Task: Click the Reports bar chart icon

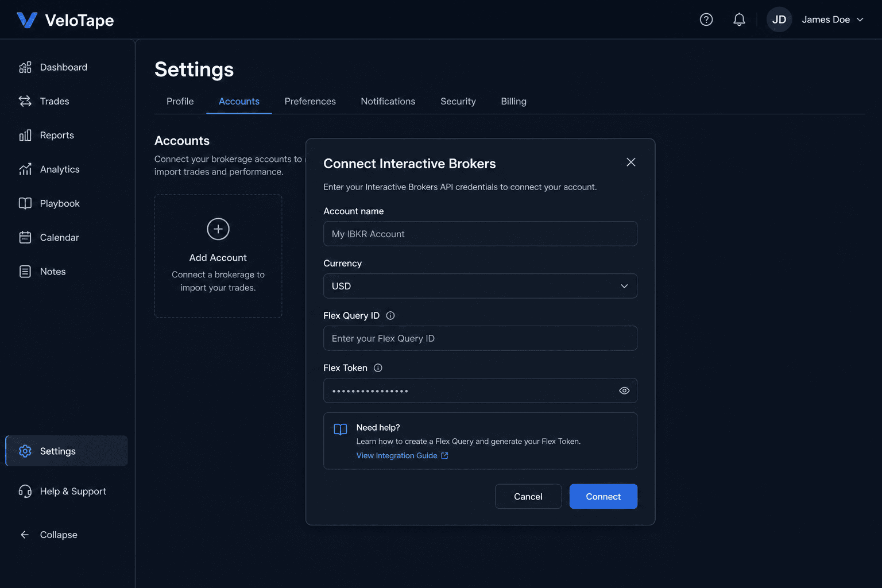Action: click(25, 135)
